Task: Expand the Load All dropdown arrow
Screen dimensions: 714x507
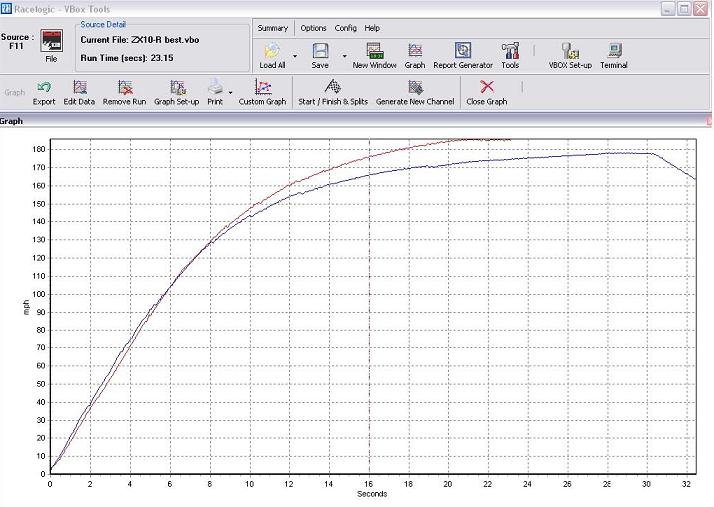Action: tap(295, 56)
